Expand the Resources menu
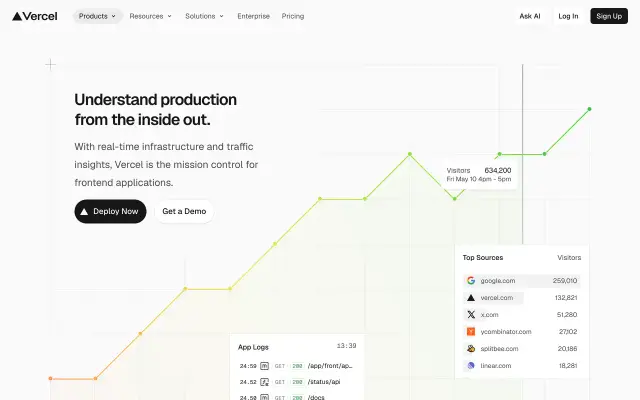The height and width of the screenshot is (400, 640). click(x=151, y=16)
